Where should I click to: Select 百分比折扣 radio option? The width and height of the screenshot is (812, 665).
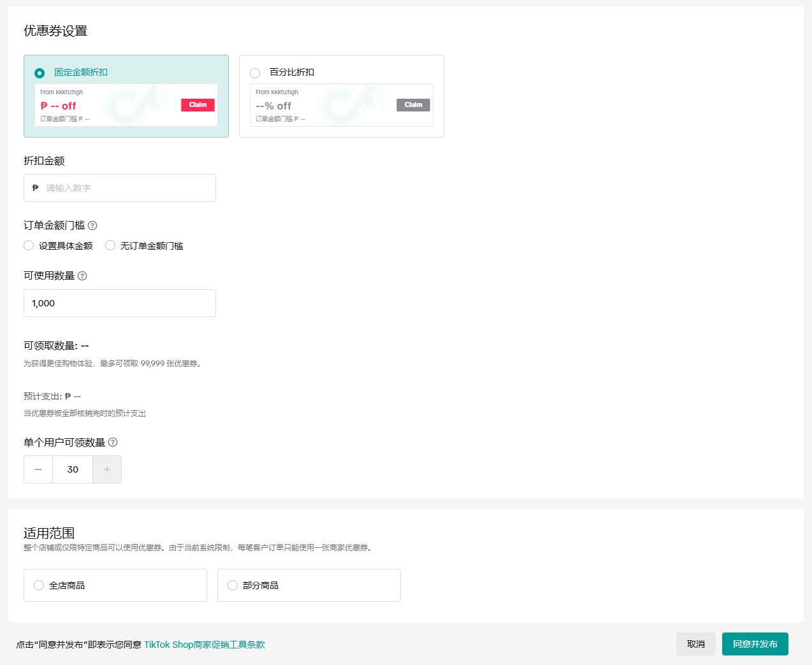tap(255, 73)
